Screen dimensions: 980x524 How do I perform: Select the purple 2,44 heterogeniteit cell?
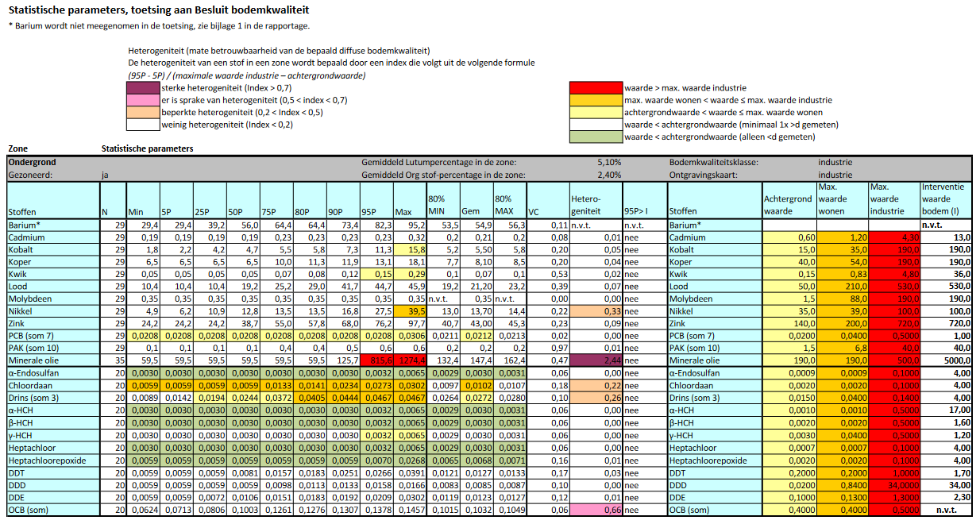[596, 360]
